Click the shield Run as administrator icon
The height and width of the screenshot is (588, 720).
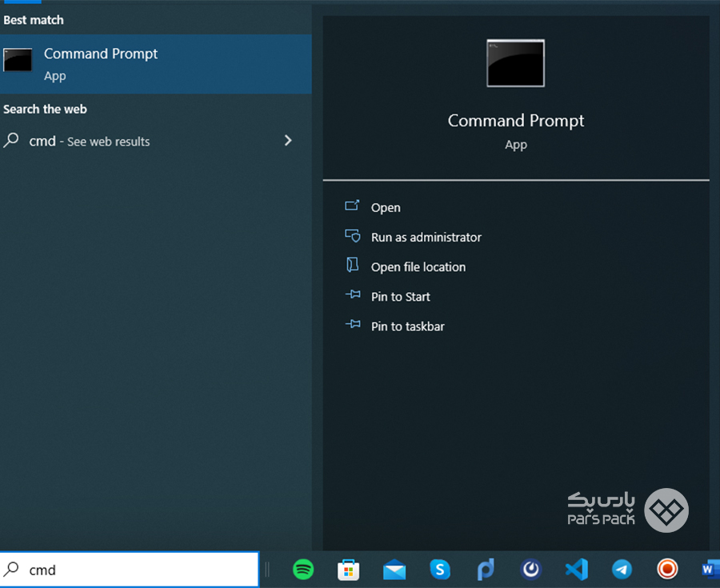tap(353, 236)
